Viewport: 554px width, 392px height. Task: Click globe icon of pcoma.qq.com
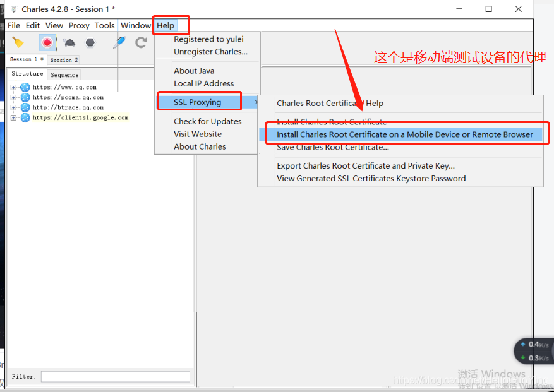click(25, 97)
